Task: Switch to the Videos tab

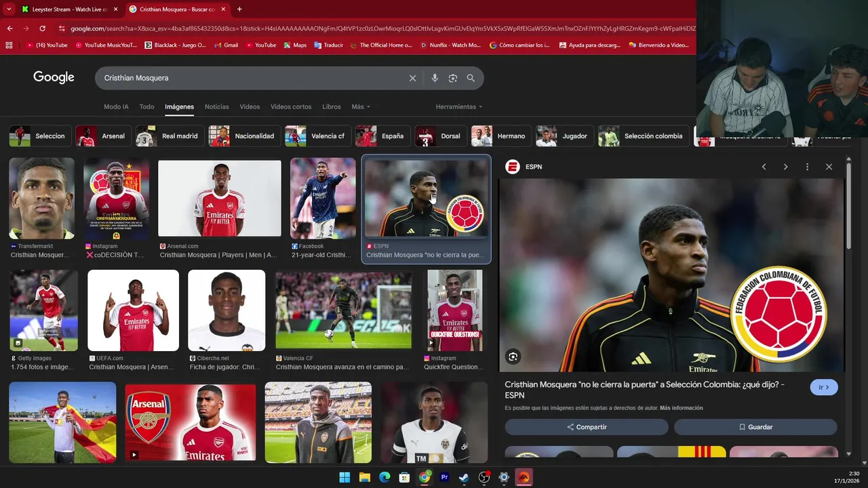Action: coord(250,107)
